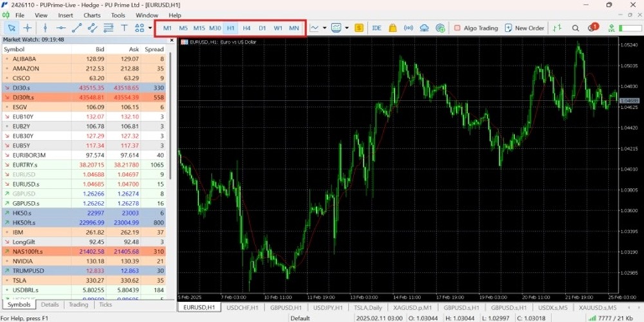Screen dimensions: 644x322
Task: Open the View menu
Action: pyautogui.click(x=41, y=15)
